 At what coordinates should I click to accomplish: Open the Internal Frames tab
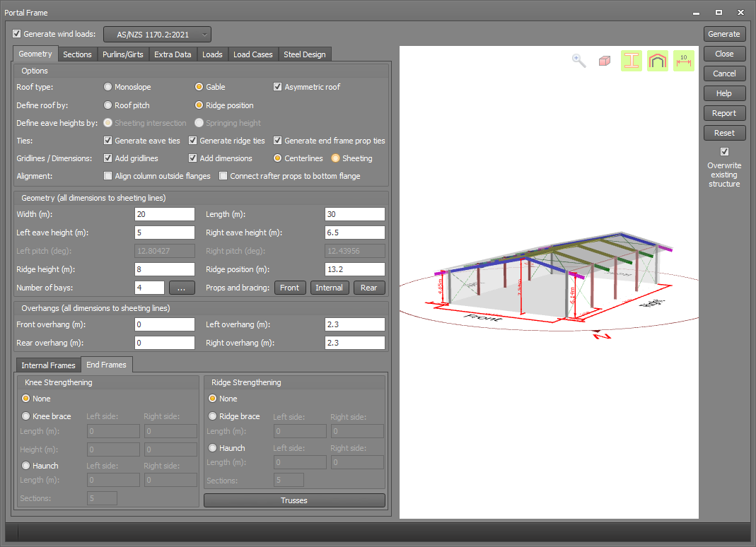47,365
